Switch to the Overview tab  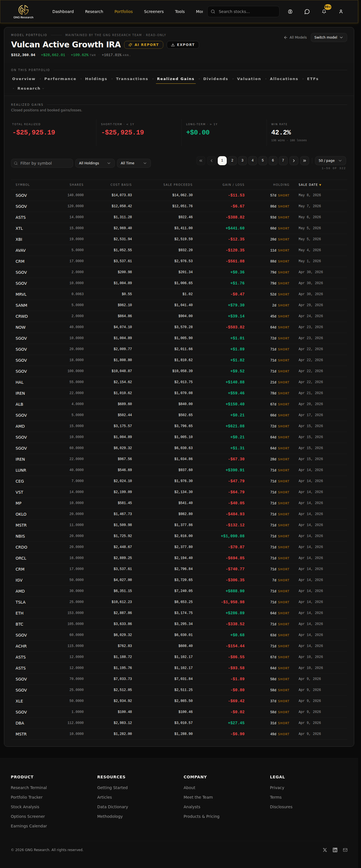coord(24,79)
